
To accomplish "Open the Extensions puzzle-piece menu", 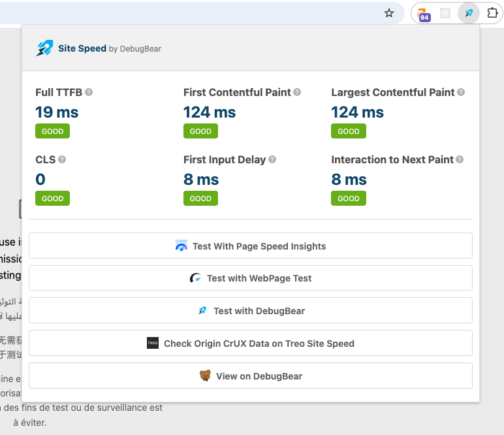I will point(492,13).
